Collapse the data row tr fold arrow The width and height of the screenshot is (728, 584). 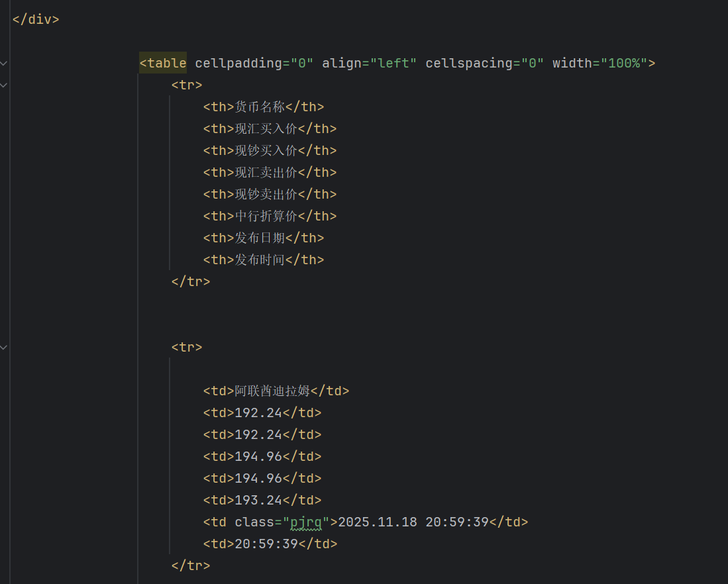[5, 347]
